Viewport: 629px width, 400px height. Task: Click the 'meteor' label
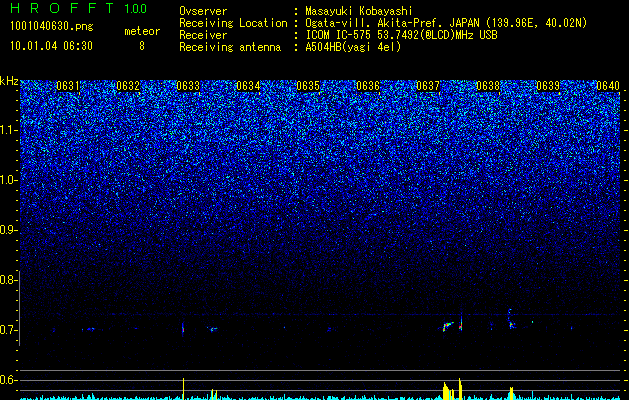[x=142, y=31]
